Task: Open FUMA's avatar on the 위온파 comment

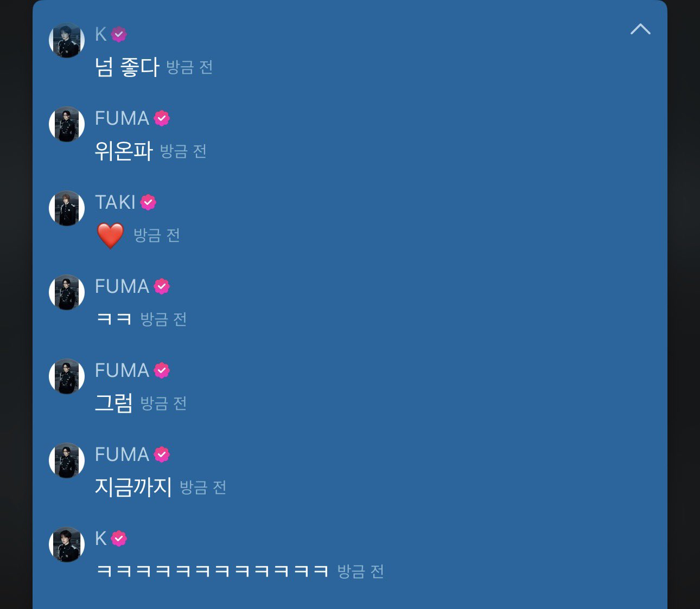Action: tap(67, 124)
